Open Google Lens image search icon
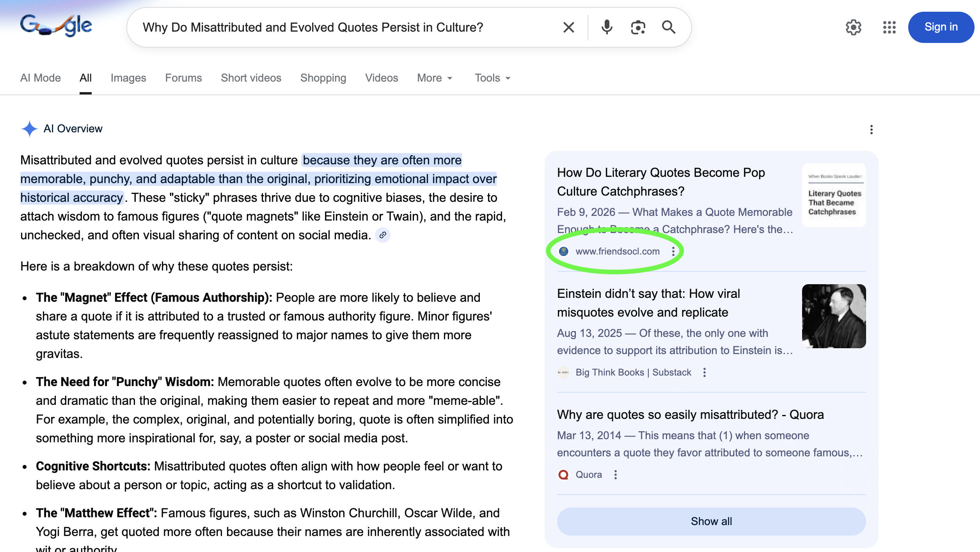This screenshot has height=552, width=980. click(x=638, y=27)
